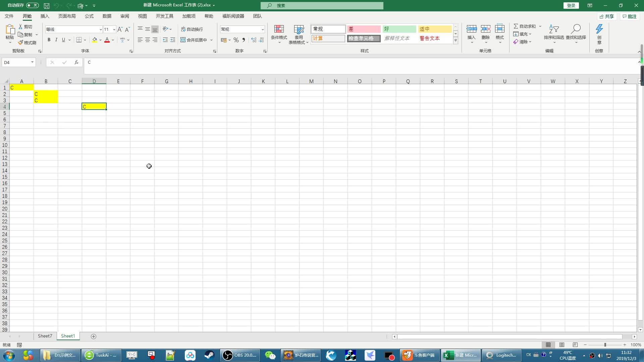Toggle Italic formatting

pyautogui.click(x=56, y=40)
